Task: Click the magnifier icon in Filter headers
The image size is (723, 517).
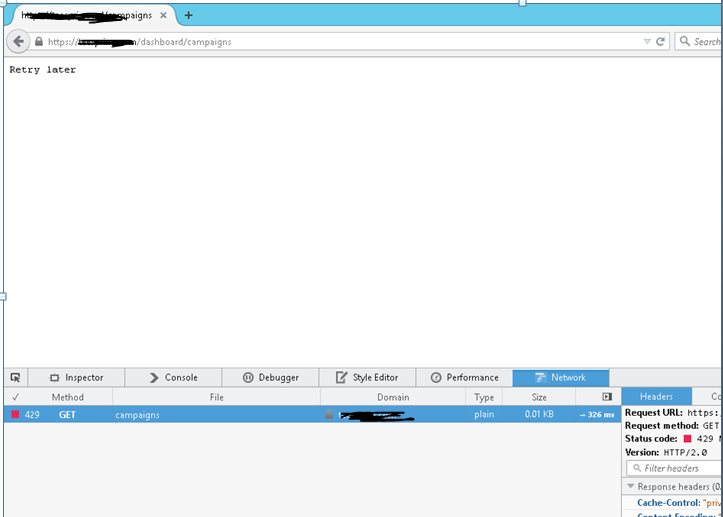Action: pyautogui.click(x=637, y=468)
